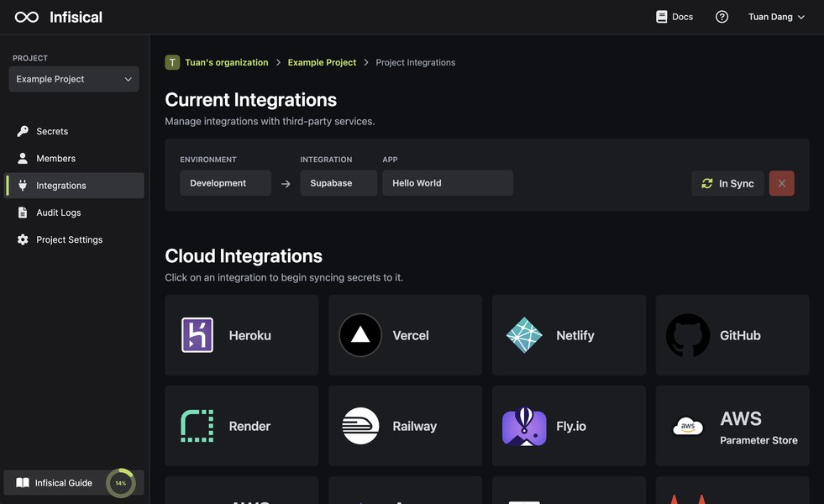Click the APP column label
This screenshot has height=504, width=824.
click(x=390, y=160)
